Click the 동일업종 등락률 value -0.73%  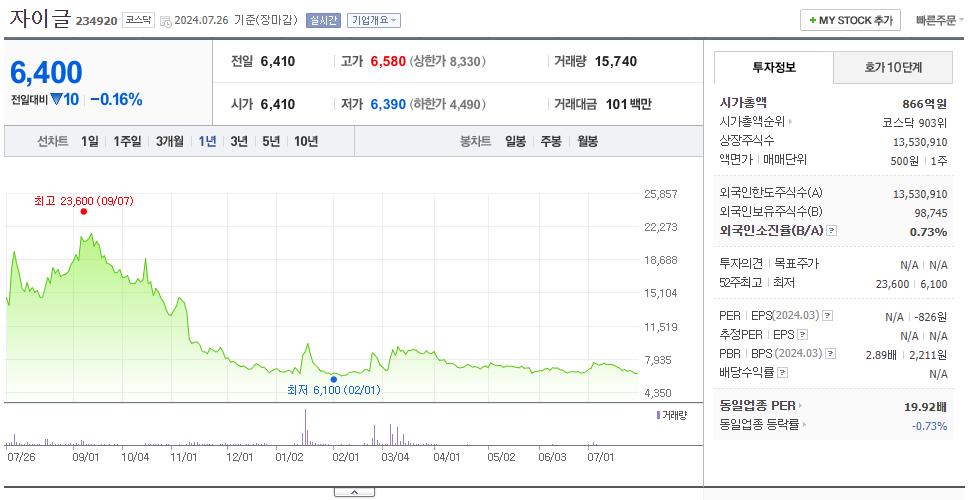pyautogui.click(x=929, y=426)
